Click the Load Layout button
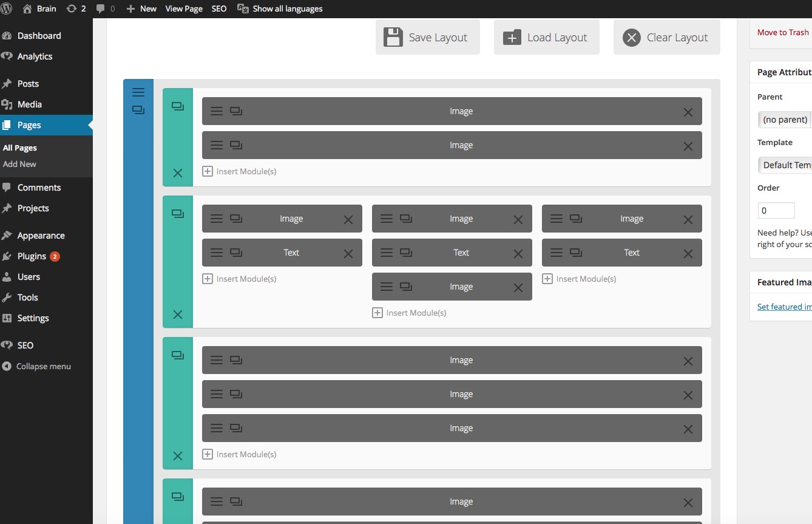The height and width of the screenshot is (524, 812). (546, 37)
